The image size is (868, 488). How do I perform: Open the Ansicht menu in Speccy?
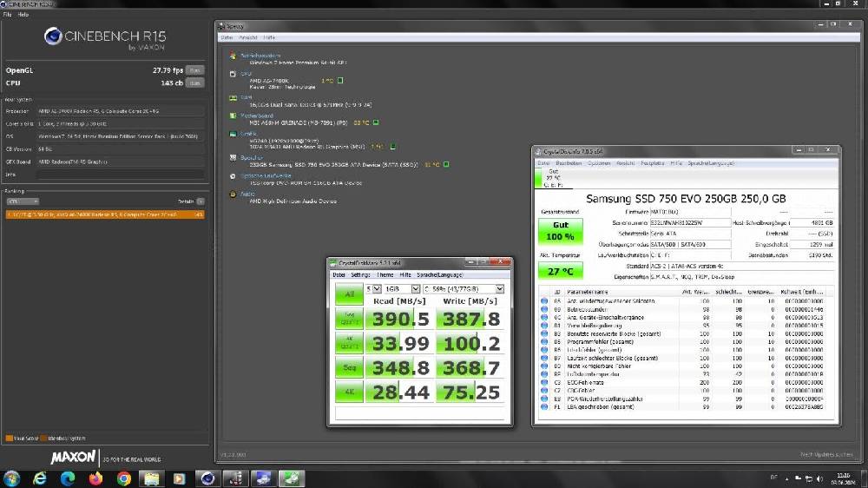coord(248,37)
